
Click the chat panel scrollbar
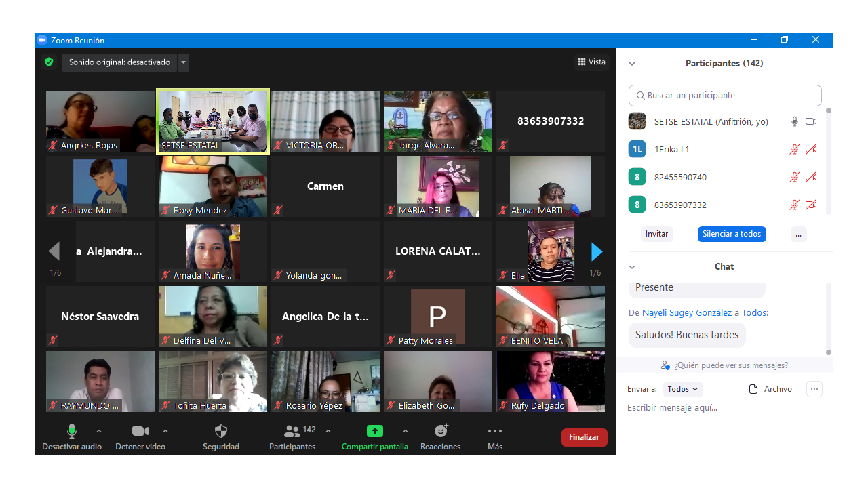828,319
